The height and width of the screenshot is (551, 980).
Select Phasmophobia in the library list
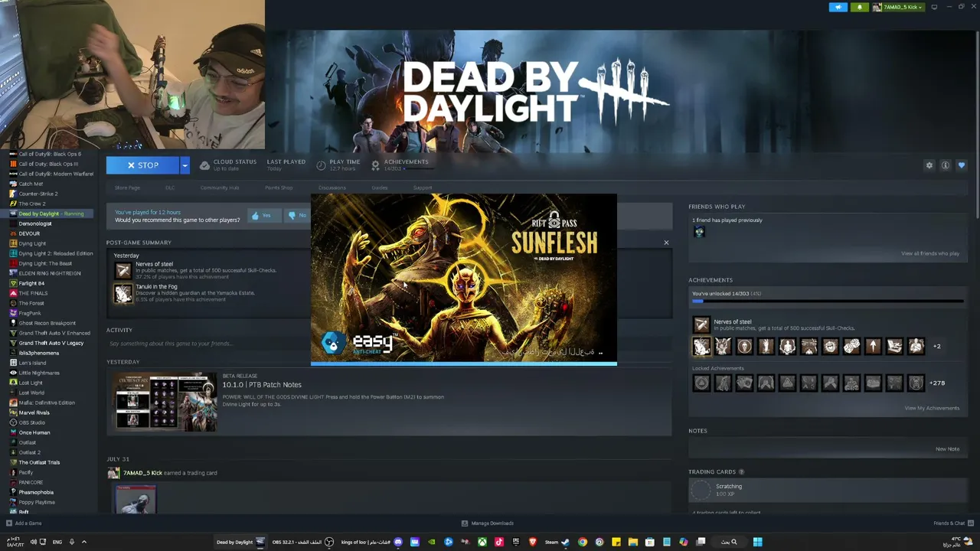[36, 492]
